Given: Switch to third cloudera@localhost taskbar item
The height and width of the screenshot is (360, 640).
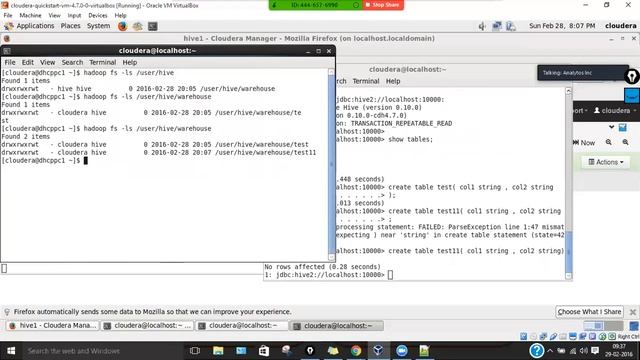Looking at the screenshot, I should pyautogui.click(x=242, y=326).
